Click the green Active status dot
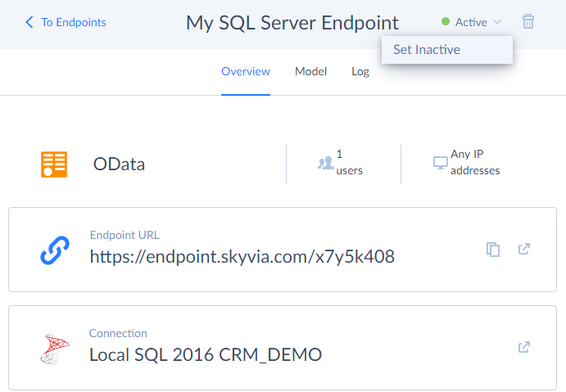This screenshot has width=566, height=392. tap(446, 21)
